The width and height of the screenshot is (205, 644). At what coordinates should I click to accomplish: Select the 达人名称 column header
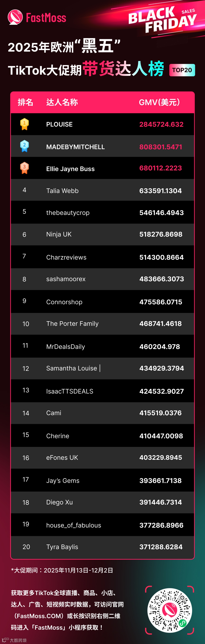pos(62,102)
